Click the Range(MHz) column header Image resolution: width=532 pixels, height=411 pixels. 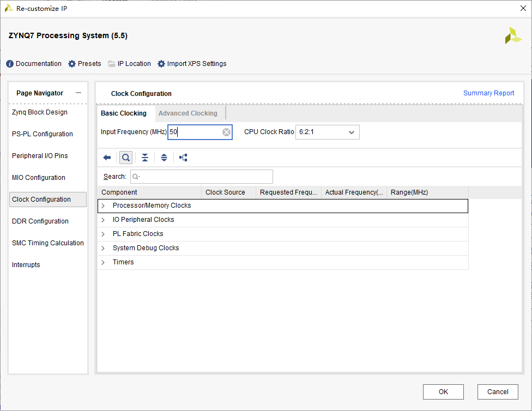(x=427, y=192)
